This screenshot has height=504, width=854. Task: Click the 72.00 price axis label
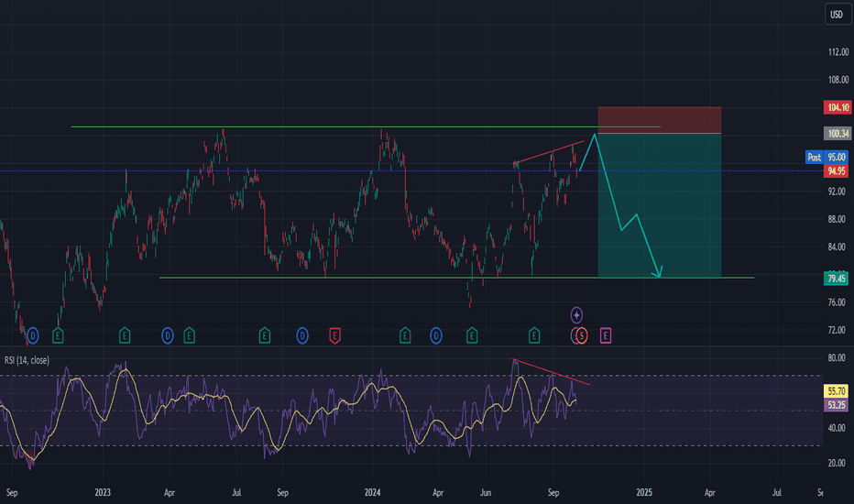[x=837, y=330]
